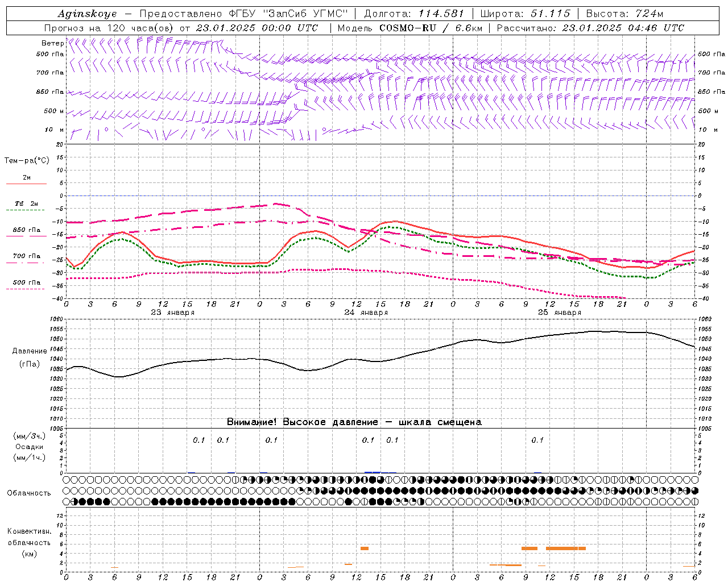Click the '23 января' date label
728x582 pixels.
coord(173,313)
